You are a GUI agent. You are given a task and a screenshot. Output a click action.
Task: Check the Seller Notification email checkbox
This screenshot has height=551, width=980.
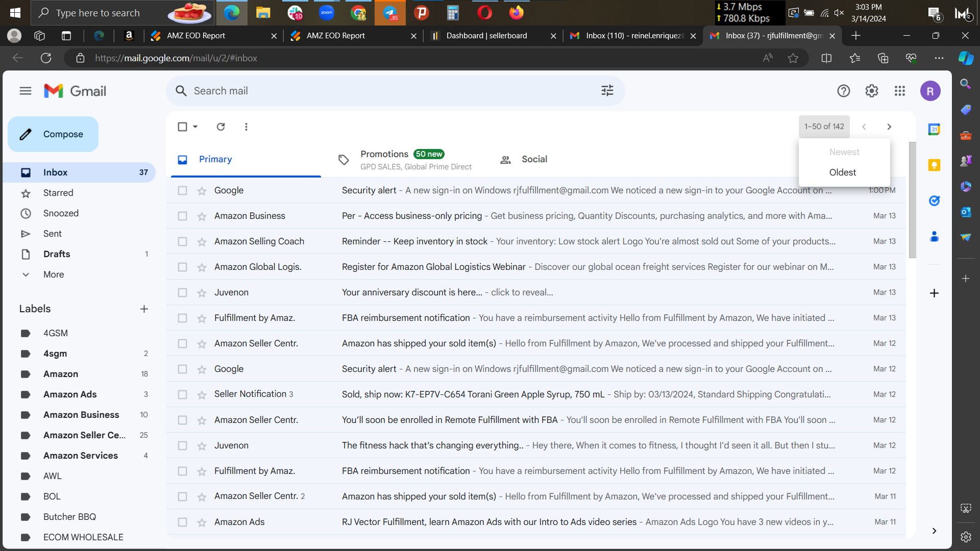(182, 394)
